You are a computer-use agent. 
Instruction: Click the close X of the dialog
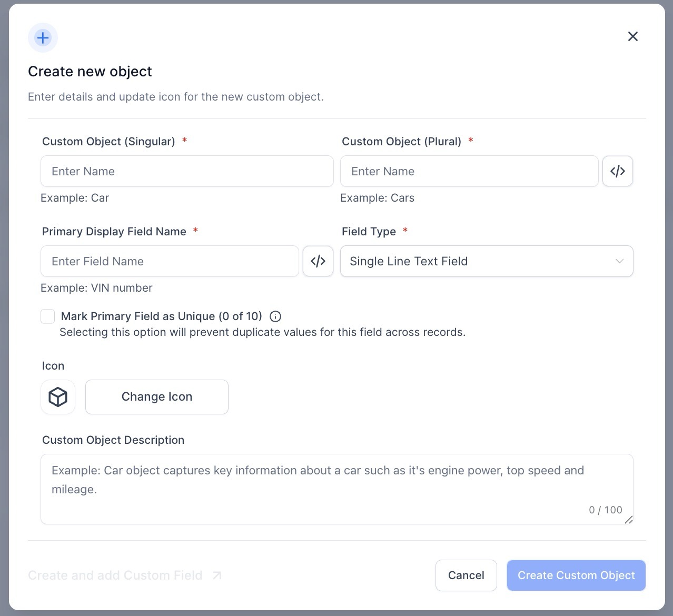pyautogui.click(x=632, y=36)
